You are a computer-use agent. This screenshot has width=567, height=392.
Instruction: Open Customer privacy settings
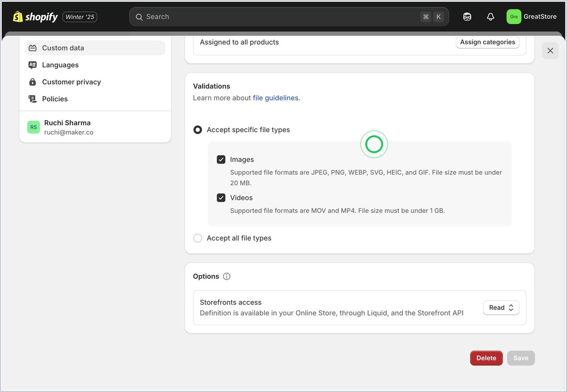click(x=95, y=82)
